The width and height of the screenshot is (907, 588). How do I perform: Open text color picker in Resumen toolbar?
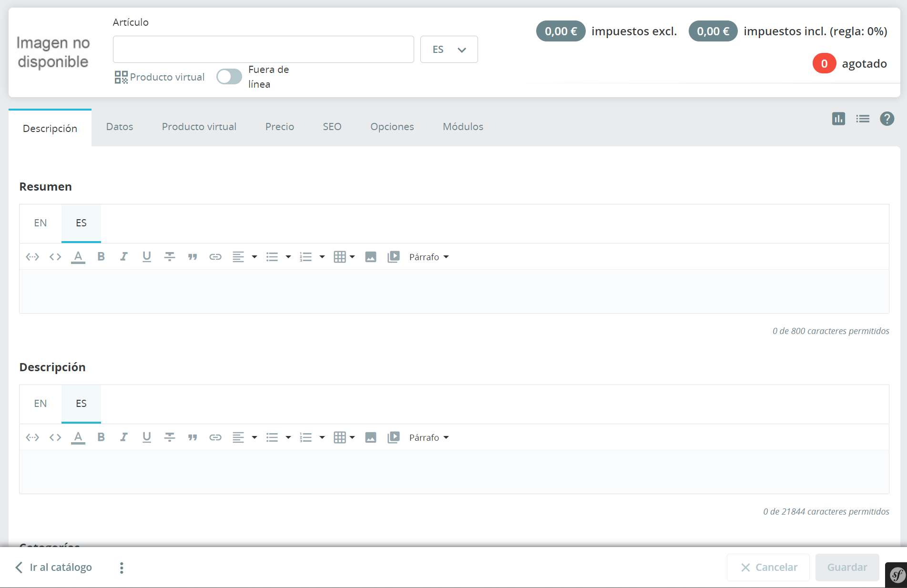pos(78,257)
